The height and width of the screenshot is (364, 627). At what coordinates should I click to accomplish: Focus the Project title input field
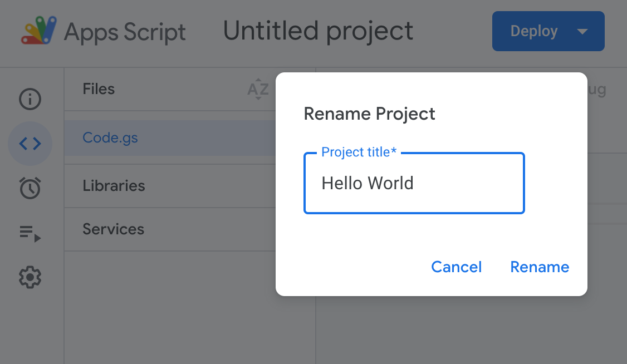tap(414, 183)
